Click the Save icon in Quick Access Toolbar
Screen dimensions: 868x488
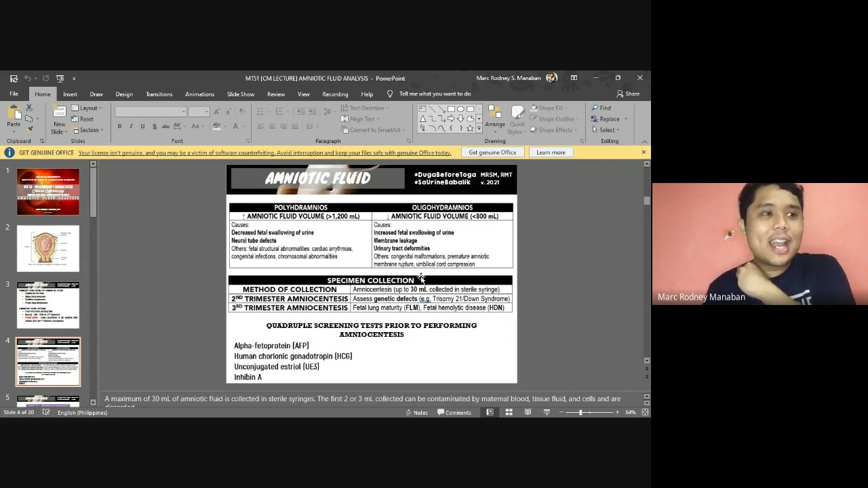click(14, 79)
